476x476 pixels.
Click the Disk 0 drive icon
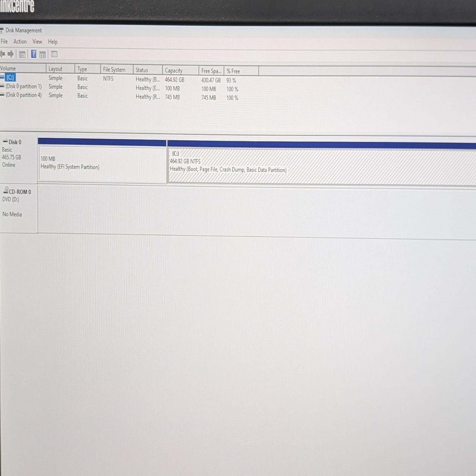(x=4, y=142)
